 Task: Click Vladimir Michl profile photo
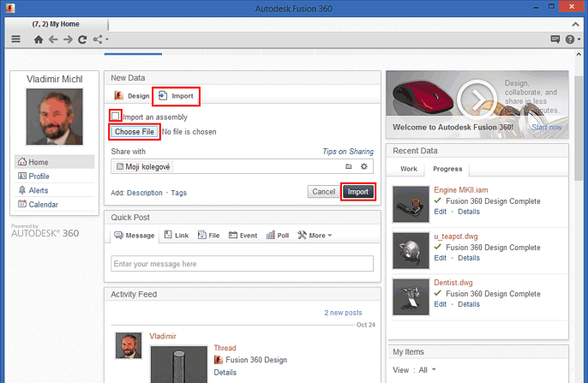[54, 117]
